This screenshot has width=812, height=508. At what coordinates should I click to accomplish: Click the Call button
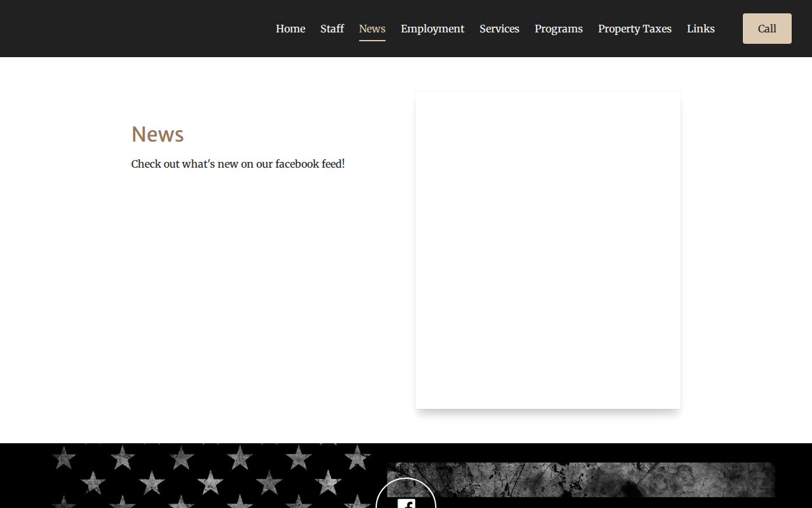click(767, 29)
